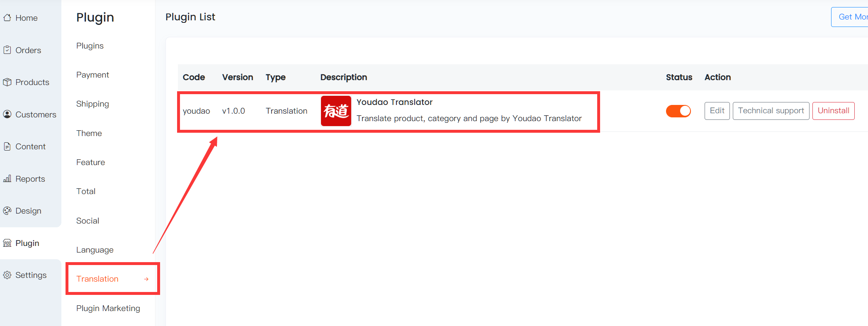
Task: Click the 'Youdao Translator' plugin title
Action: coord(394,102)
